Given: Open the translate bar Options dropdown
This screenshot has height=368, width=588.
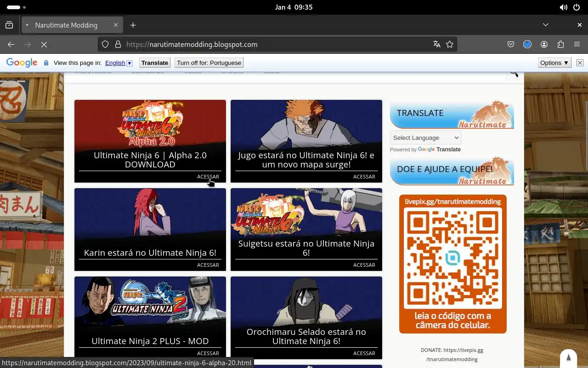Looking at the screenshot, I should [x=554, y=63].
